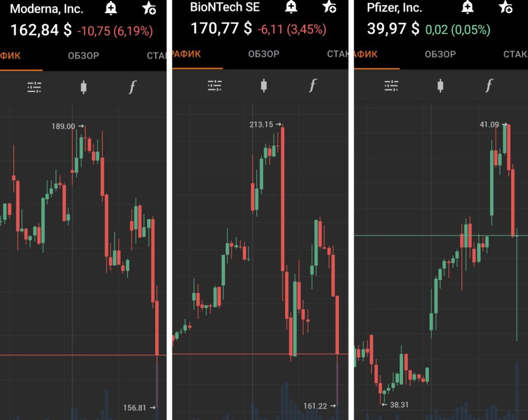Open indicators function icon in Moderna panel

pyautogui.click(x=132, y=87)
